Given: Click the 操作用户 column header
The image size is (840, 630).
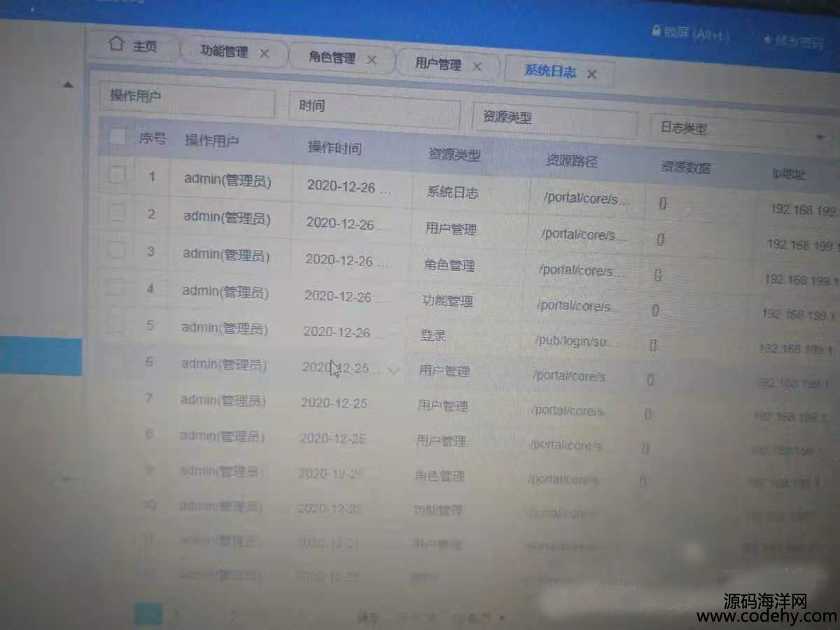Looking at the screenshot, I should coord(212,141).
